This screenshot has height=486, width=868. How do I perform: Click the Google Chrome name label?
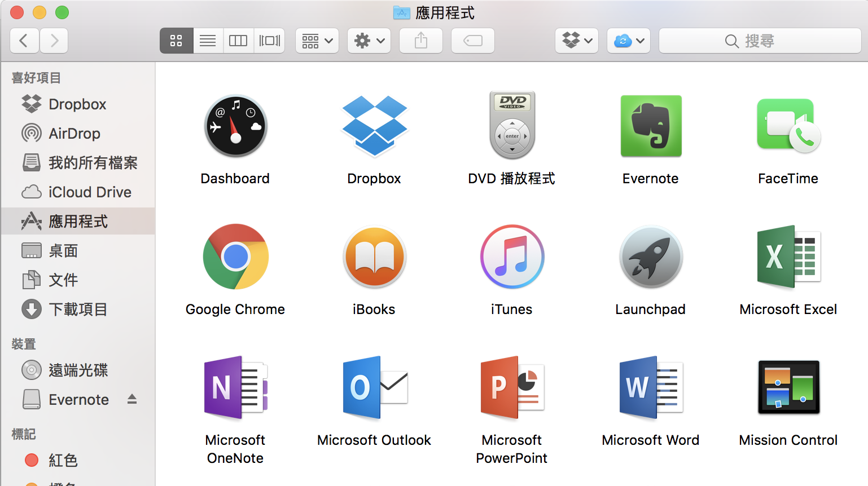point(235,310)
